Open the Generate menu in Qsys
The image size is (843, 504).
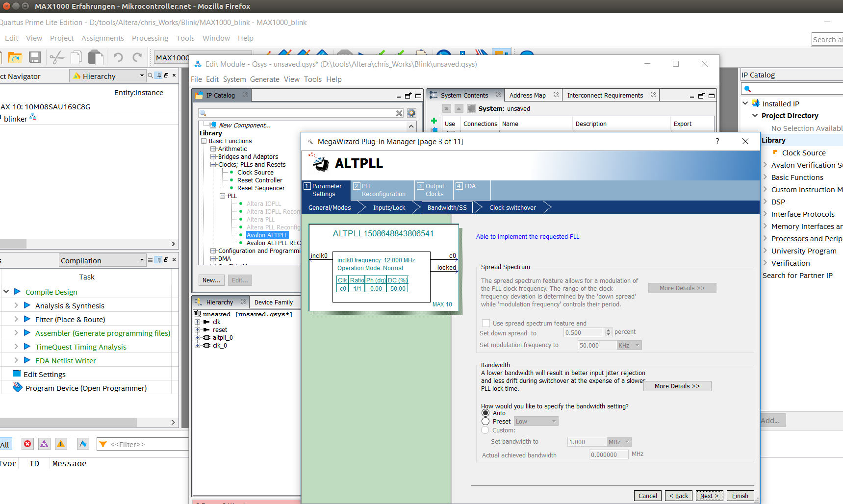point(265,79)
